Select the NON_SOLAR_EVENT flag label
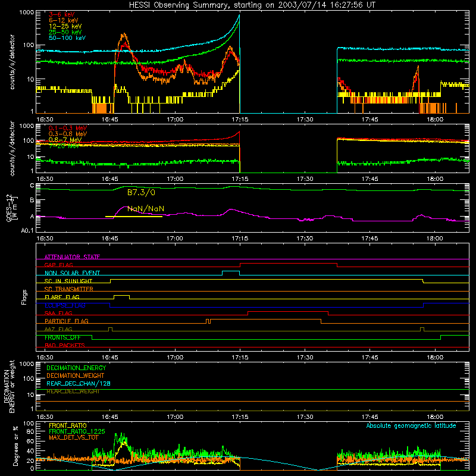Image resolution: width=476 pixels, height=476 pixels. [72, 273]
